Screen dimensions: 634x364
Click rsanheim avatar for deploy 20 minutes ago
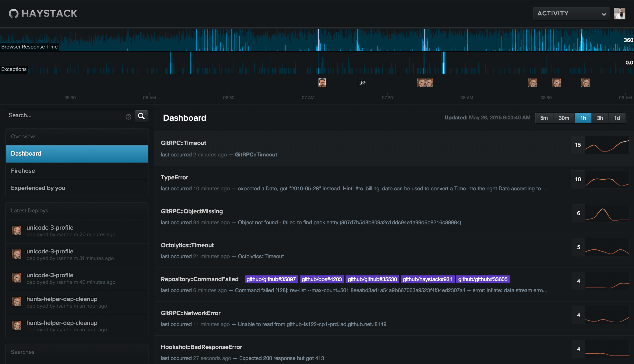pos(17,230)
